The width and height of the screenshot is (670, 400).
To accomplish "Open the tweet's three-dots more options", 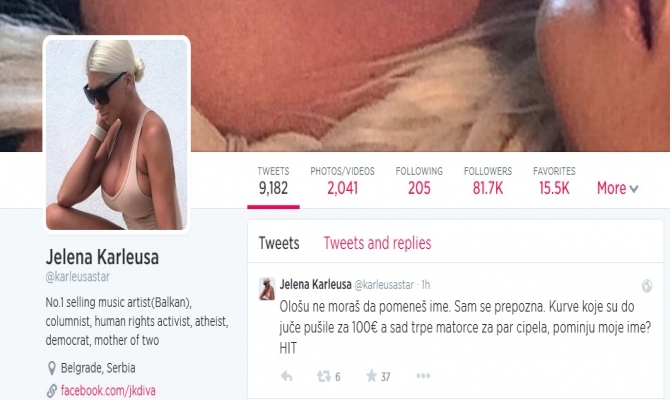I will point(423,376).
